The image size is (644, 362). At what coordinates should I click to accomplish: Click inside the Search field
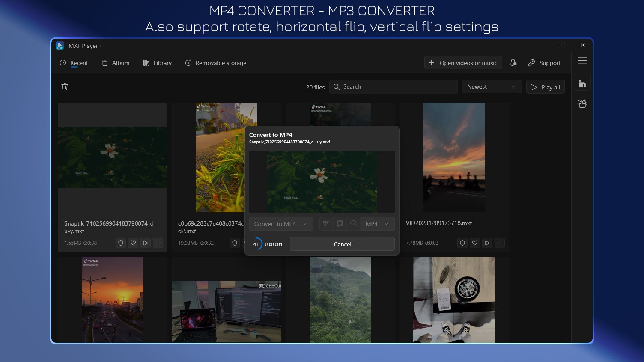[x=393, y=86]
